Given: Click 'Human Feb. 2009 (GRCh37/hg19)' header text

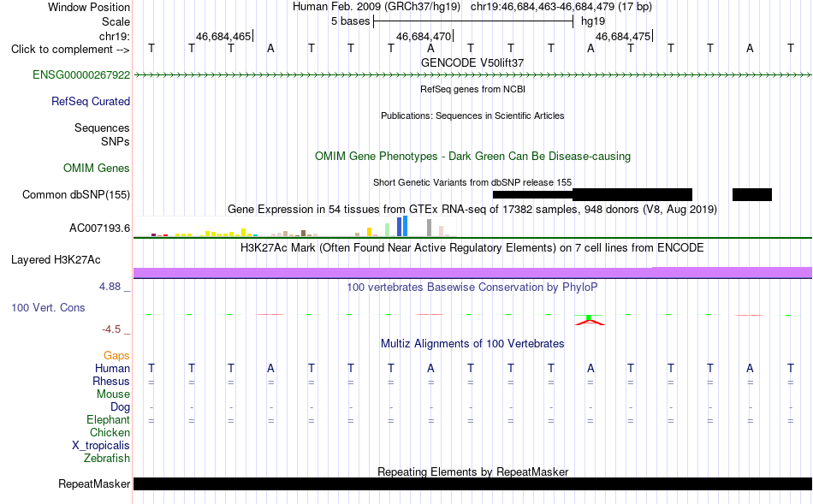Looking at the screenshot, I should coord(377,7).
